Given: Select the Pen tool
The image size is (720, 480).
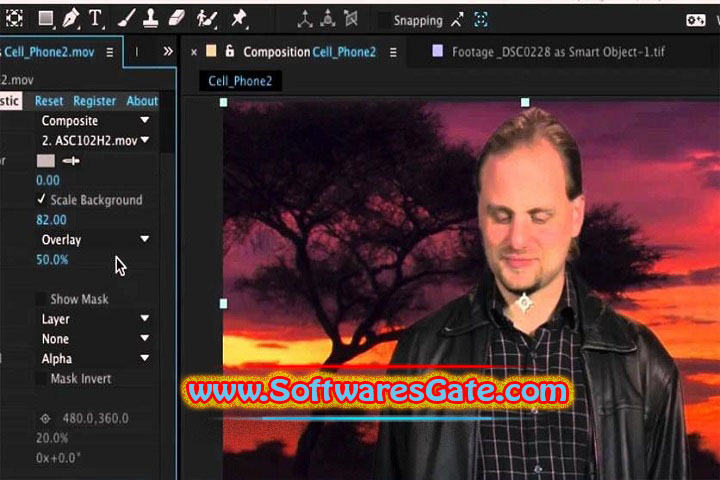Looking at the screenshot, I should (x=70, y=19).
